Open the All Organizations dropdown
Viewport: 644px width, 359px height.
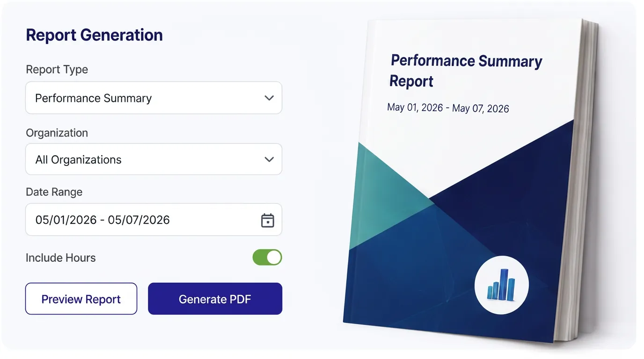[x=154, y=159]
